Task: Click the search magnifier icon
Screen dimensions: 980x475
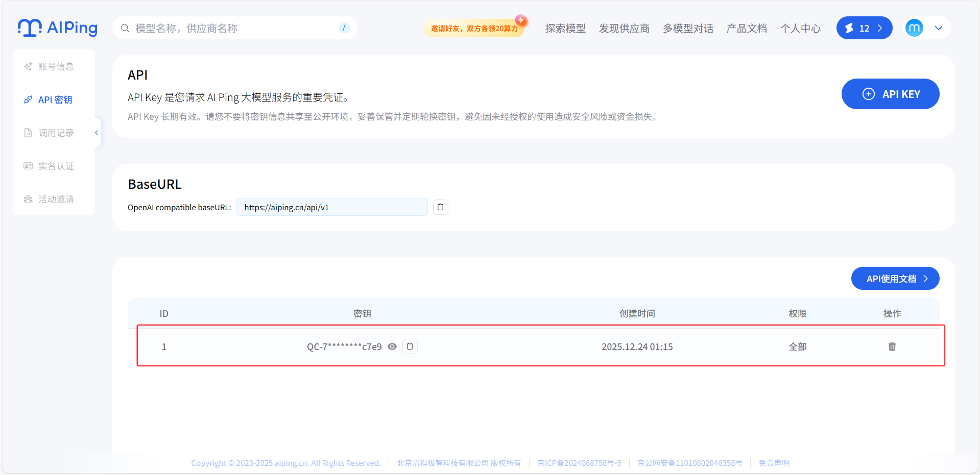Action: tap(125, 28)
